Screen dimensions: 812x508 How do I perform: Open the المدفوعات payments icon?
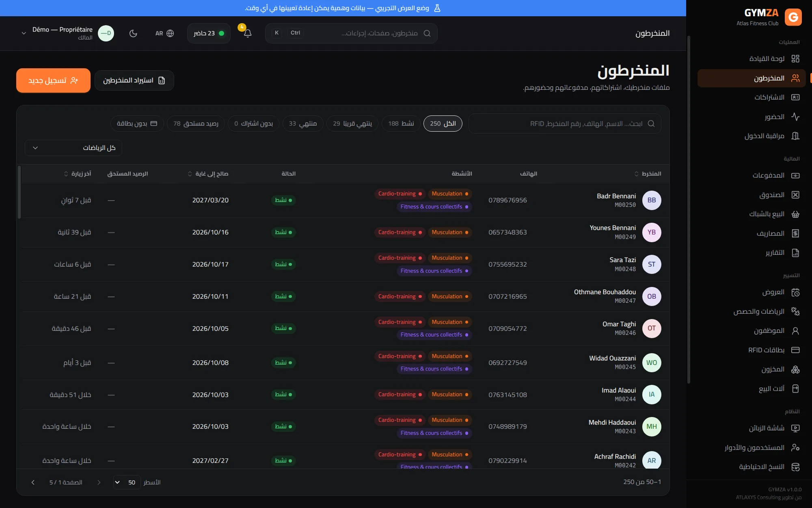click(x=795, y=175)
